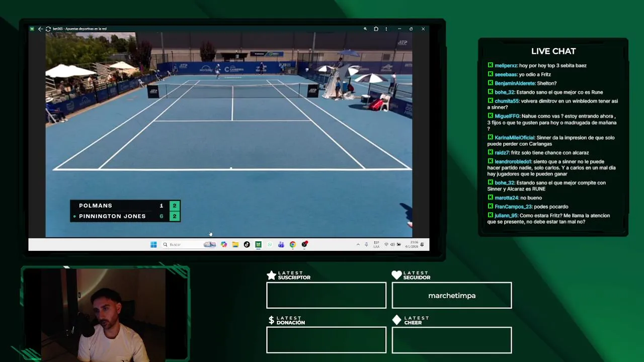Switch to the bet365 taskbar app
The image size is (644, 362).
[x=258, y=244]
